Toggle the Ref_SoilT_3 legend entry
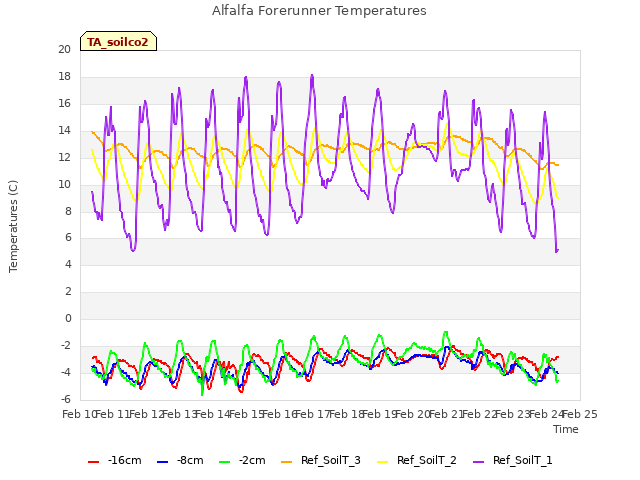The image size is (640, 480). [321, 460]
